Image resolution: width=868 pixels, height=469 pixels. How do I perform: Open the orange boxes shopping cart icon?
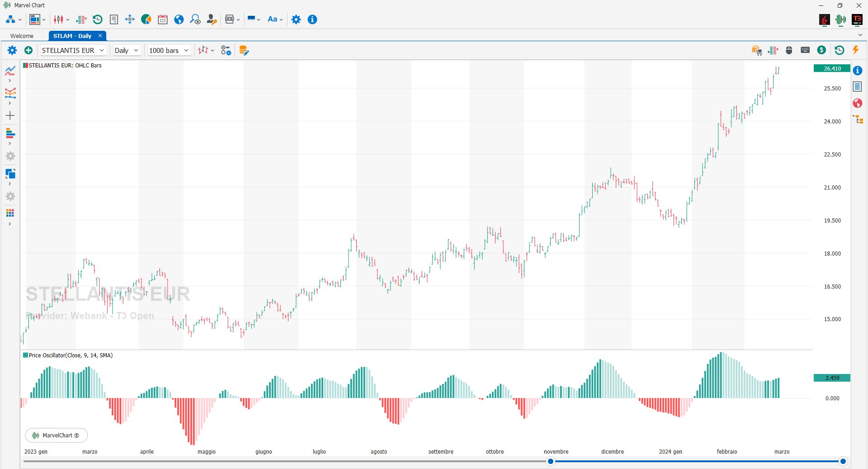coord(757,50)
